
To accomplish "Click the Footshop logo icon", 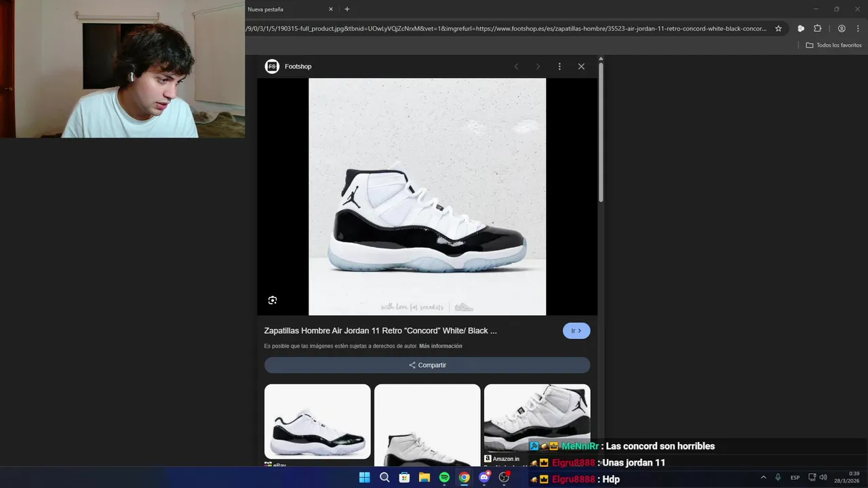I will point(272,66).
